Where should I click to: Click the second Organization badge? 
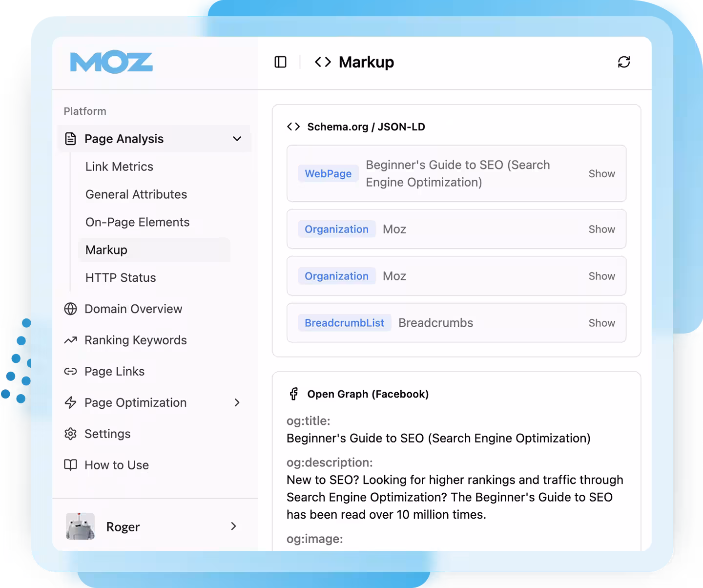click(337, 276)
